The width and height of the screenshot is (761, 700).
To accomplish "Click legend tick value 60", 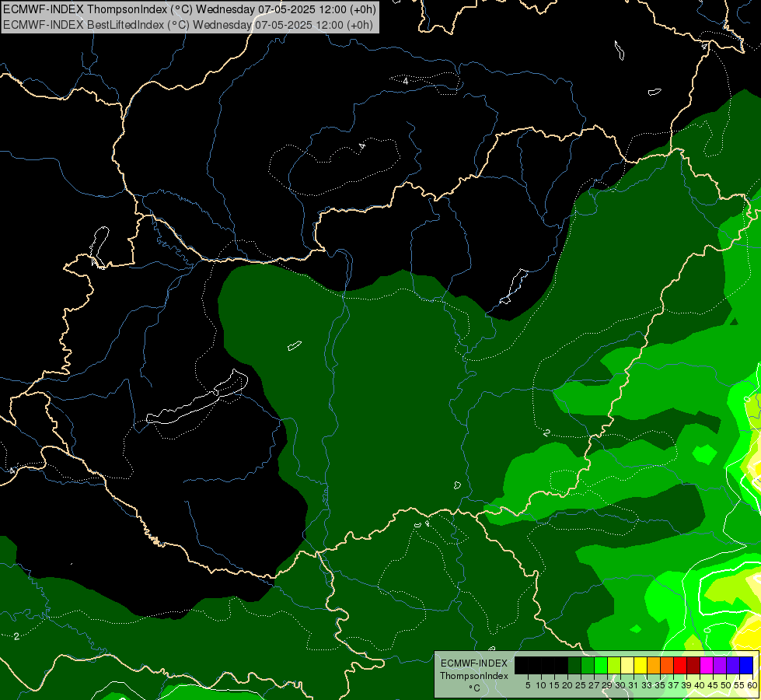I will (752, 685).
